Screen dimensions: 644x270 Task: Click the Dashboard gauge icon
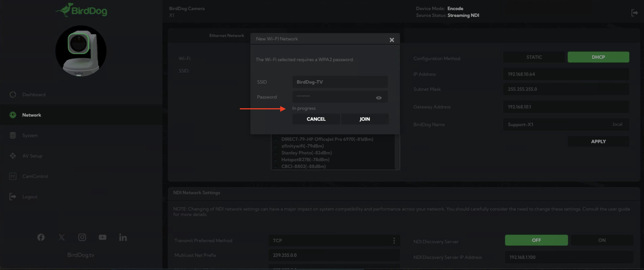point(13,95)
